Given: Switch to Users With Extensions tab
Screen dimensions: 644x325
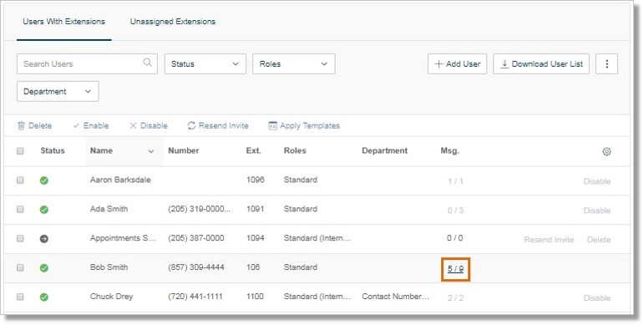Looking at the screenshot, I should click(x=63, y=22).
